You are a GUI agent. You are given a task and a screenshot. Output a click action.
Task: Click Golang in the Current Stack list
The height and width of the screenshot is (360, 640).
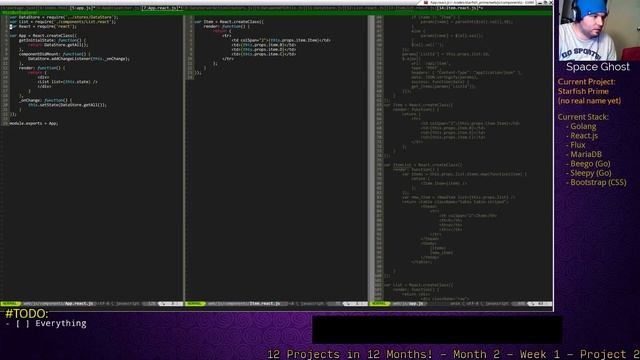(583, 127)
